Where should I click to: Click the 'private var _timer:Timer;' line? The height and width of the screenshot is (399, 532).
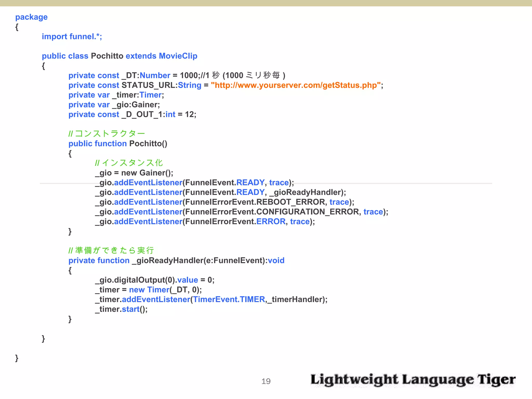116,95
